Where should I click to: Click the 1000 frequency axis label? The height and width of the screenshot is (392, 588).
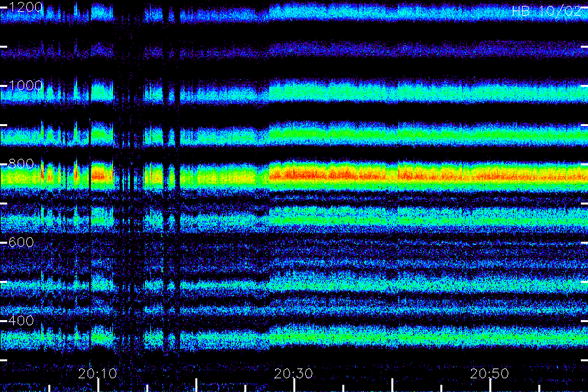(x=25, y=85)
